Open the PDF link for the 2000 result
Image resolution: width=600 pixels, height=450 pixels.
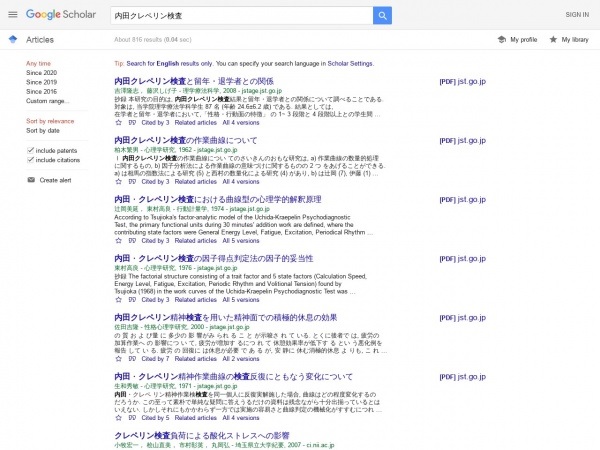point(463,318)
